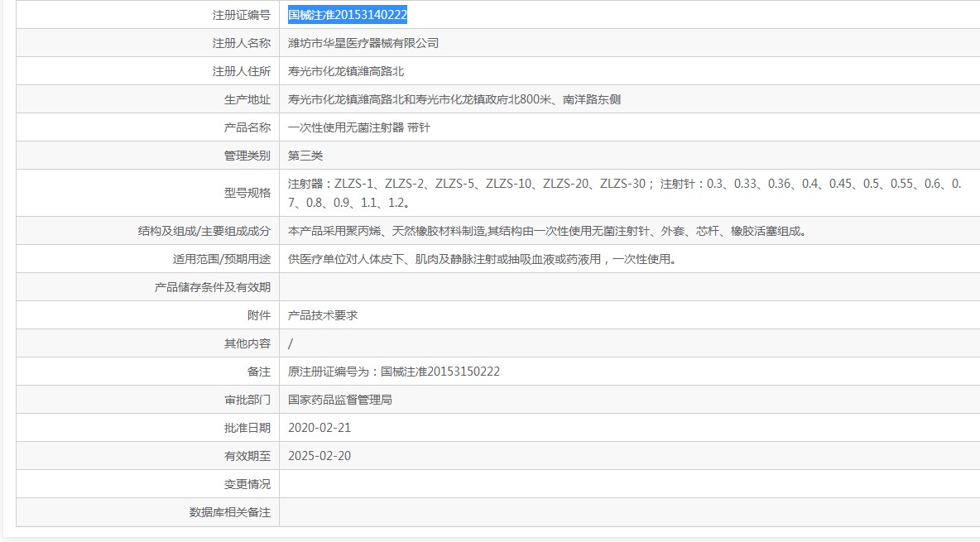Click the 型号规格 label
Screen dimensions: 980x542
[247, 193]
